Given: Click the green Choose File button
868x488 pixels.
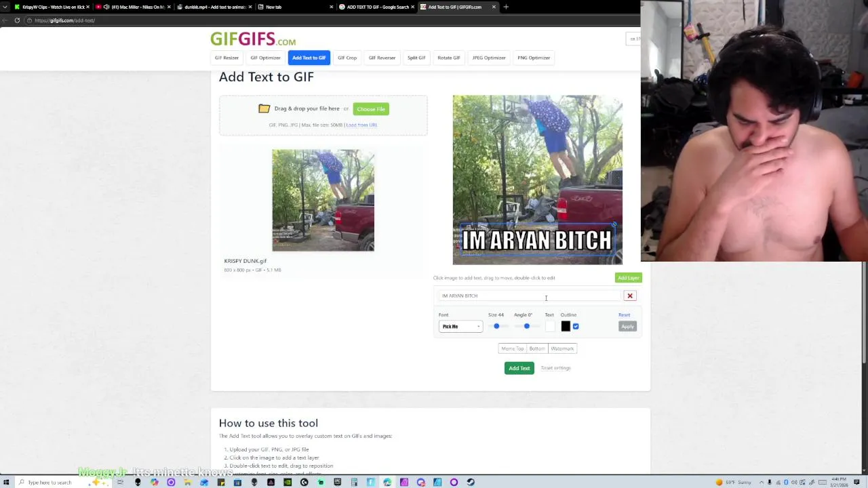Looking at the screenshot, I should point(371,109).
